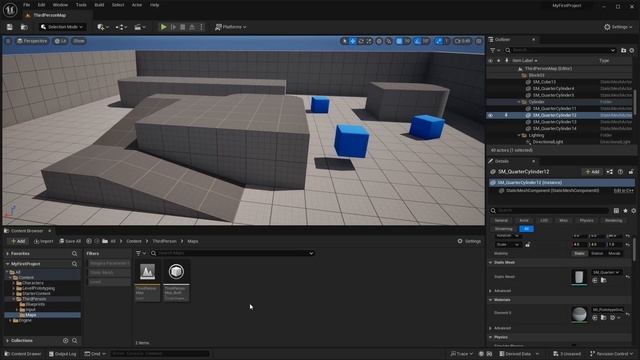Activate the rotate gizmo tool

tap(361, 41)
